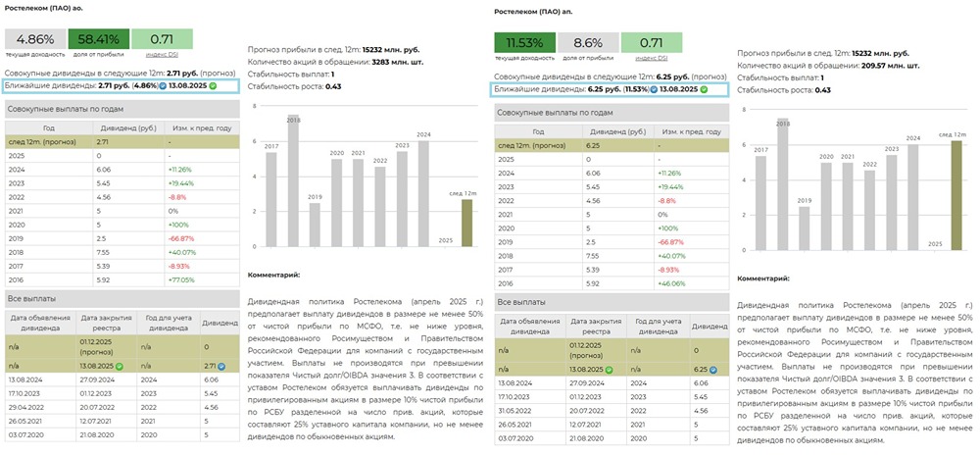Click след 12m. (прогноз) row with 6.25
980x455 pixels.
(612, 145)
